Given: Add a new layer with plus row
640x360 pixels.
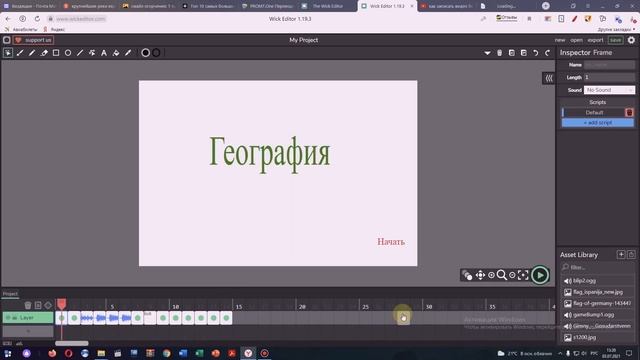Looking at the screenshot, I should 28,331.
